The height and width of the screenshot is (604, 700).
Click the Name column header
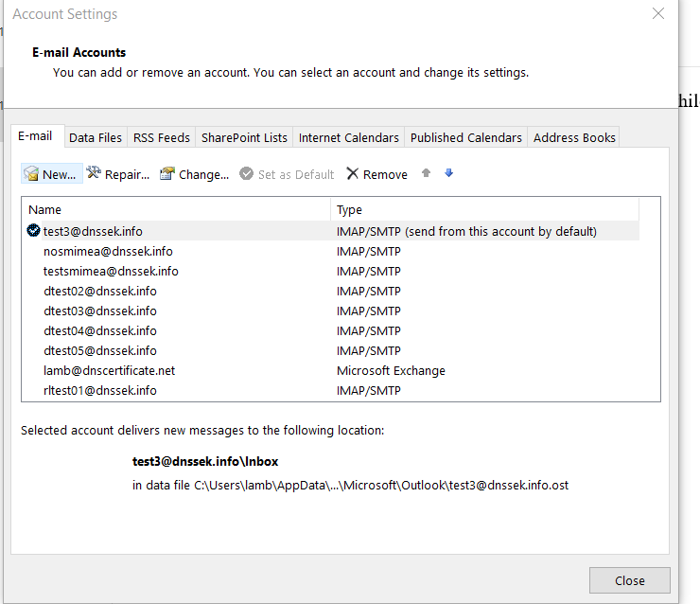coord(176,209)
